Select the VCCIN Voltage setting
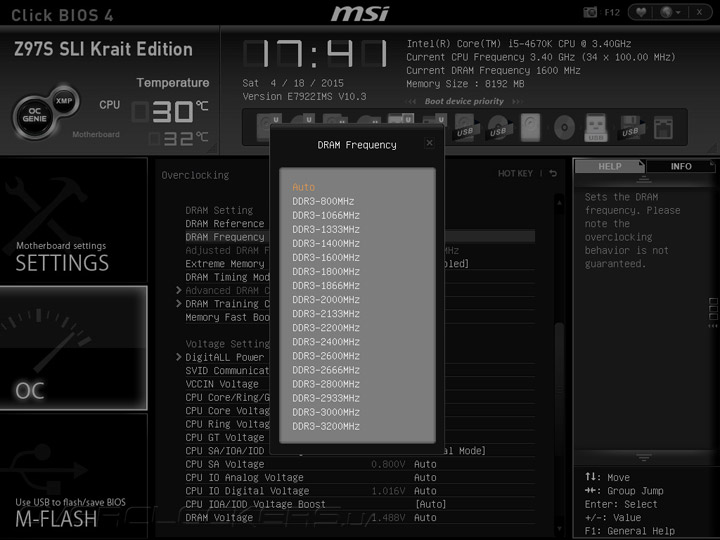This screenshot has height=540, width=720. (222, 384)
